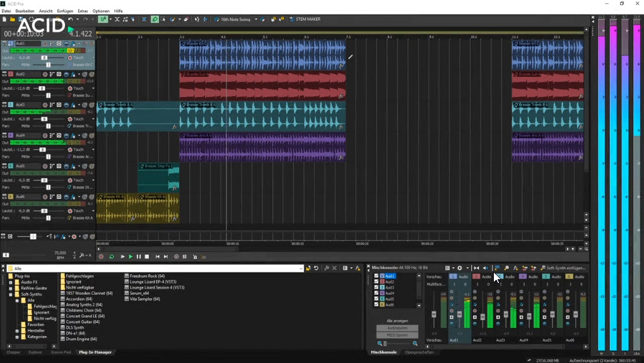Click the Open folder icon in toolbar
The image size is (644, 363).
pos(13,20)
